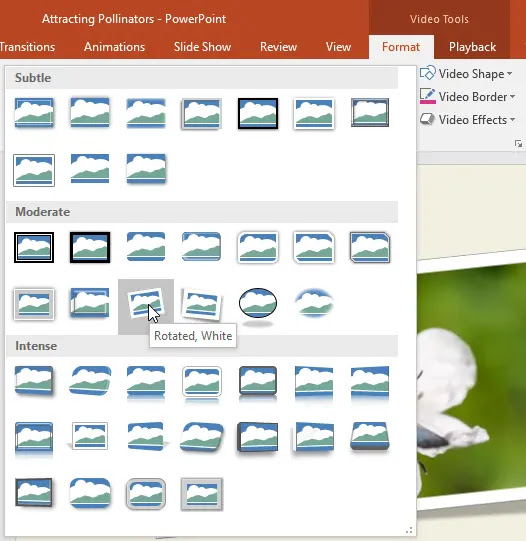The height and width of the screenshot is (541, 526).
Task: Select first style in Subtle second row
Action: (x=34, y=170)
